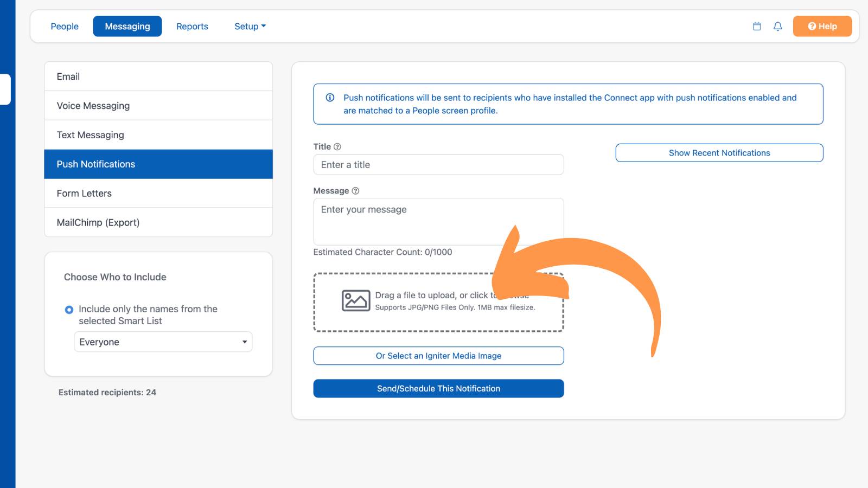Click into the Enter your message box
Viewport: 868px width, 488px height.
tap(438, 221)
